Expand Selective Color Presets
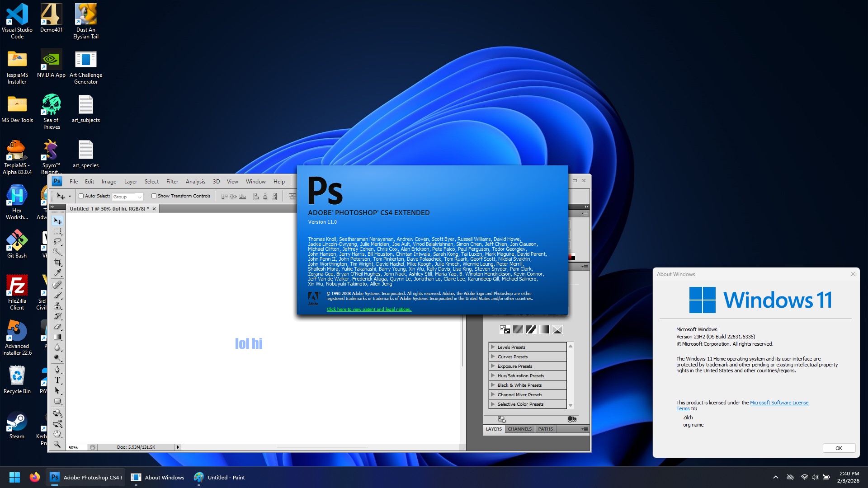This screenshot has height=488, width=868. (493, 404)
